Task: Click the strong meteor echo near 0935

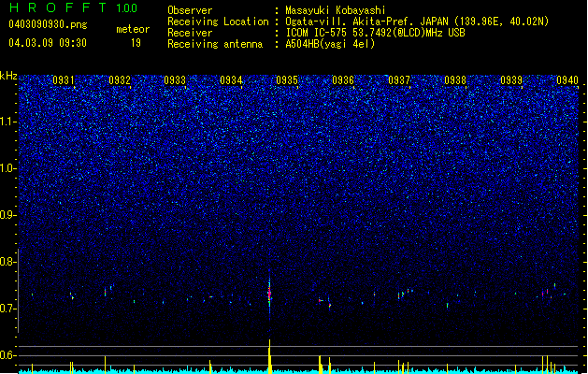Action: pos(269,293)
